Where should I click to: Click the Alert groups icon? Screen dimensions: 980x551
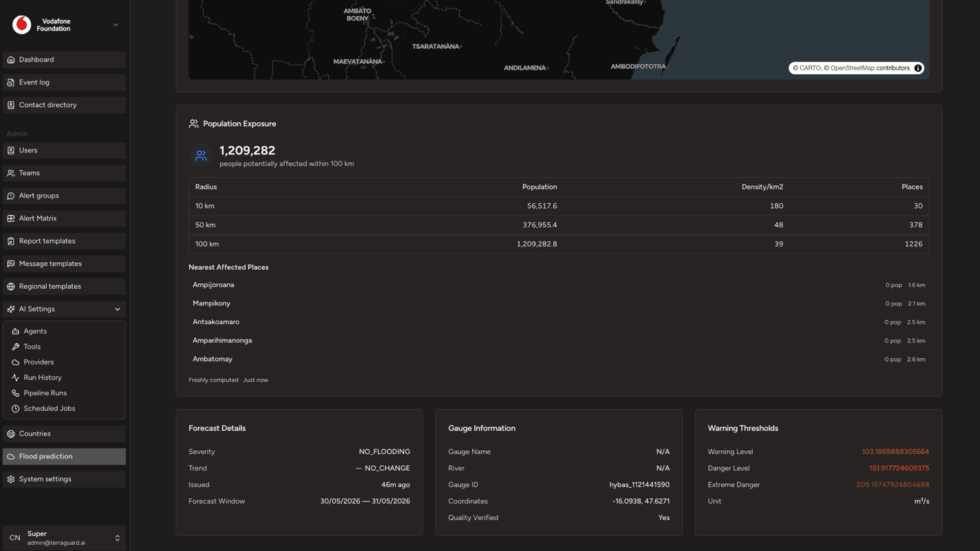point(11,196)
